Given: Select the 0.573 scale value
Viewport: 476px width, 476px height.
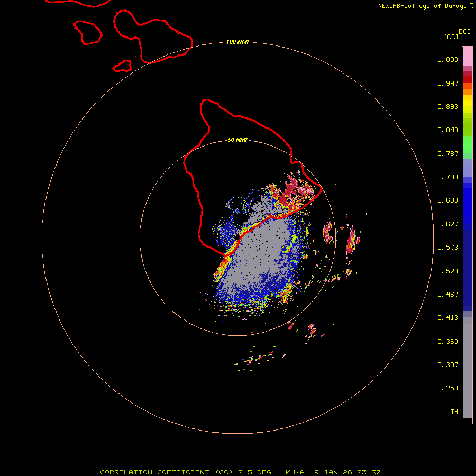Looking at the screenshot, I should (448, 248).
